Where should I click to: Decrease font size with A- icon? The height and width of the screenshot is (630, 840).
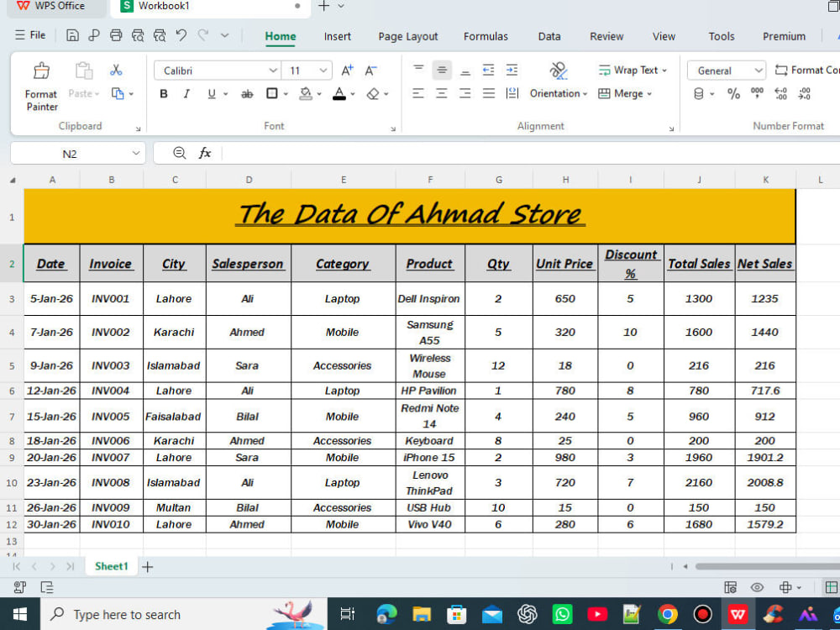coord(370,71)
